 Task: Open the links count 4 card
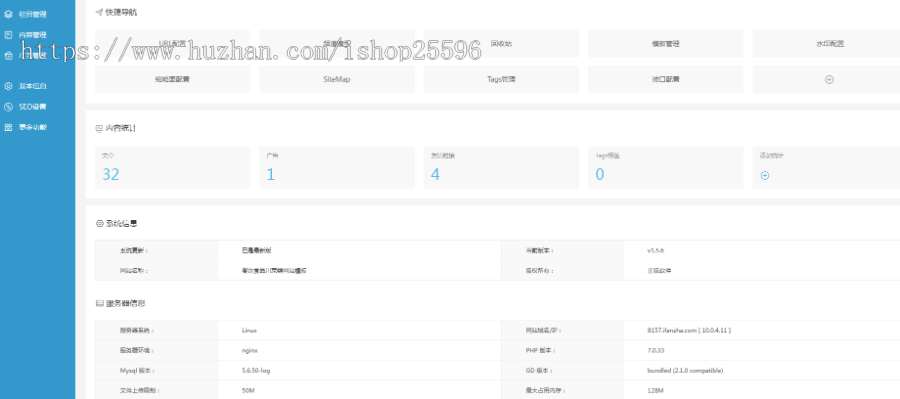[x=501, y=168]
